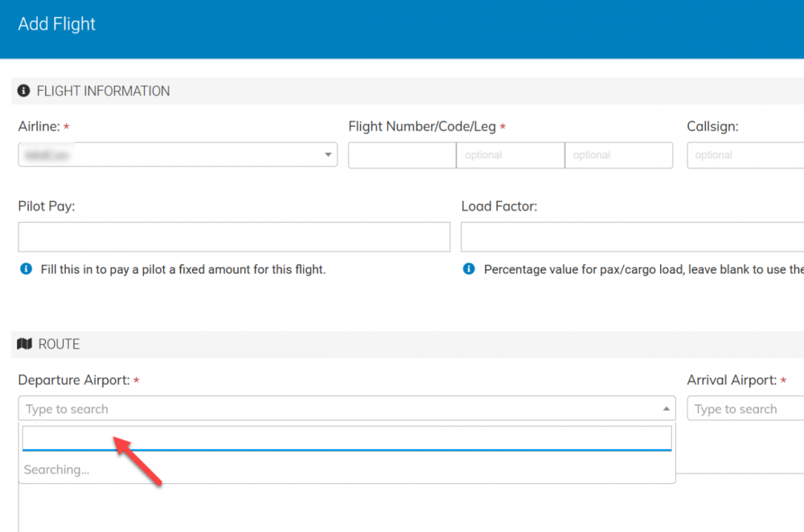Screen dimensions: 804x532
Task: Click the info icon beside FLIGHT INFORMATION
Action: click(x=24, y=91)
